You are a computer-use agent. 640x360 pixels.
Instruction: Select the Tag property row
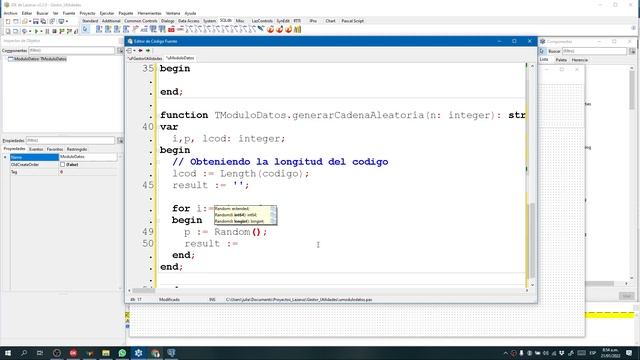pyautogui.click(x=63, y=172)
